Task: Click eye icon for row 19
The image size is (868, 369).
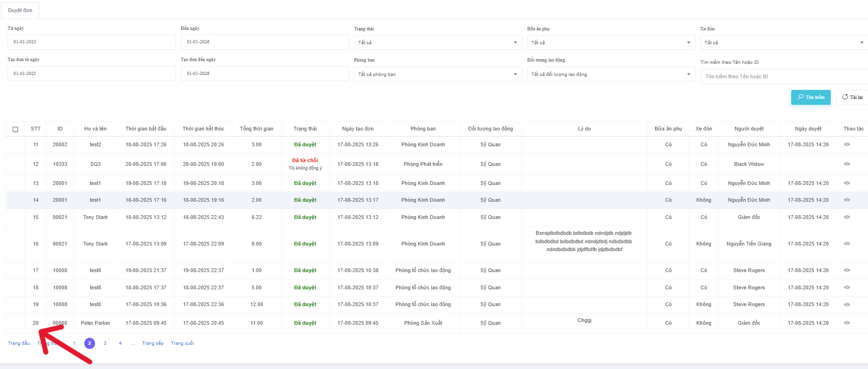Action: tap(847, 305)
